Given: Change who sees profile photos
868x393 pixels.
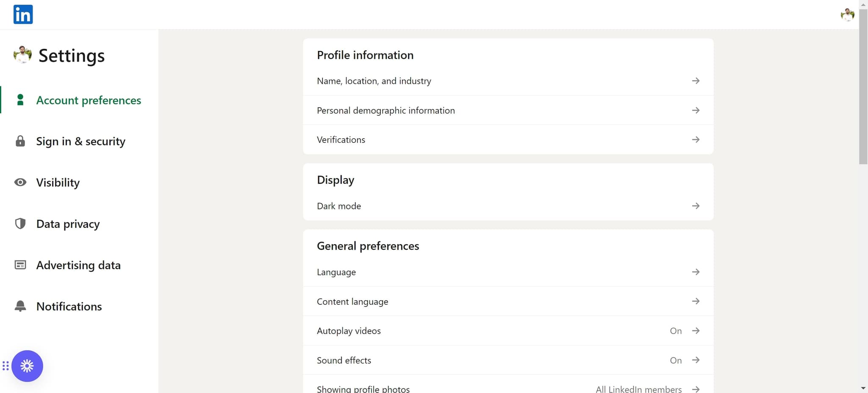Looking at the screenshot, I should pyautogui.click(x=695, y=388).
